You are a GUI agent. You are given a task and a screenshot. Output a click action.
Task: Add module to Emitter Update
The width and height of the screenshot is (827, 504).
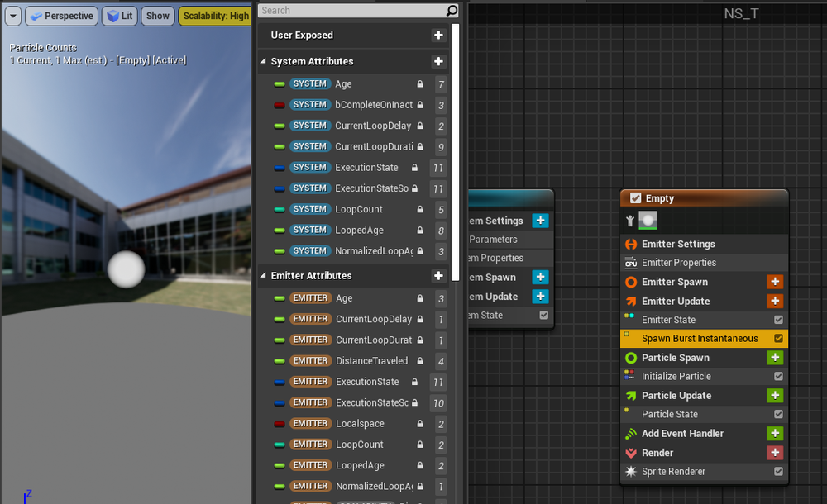point(775,301)
